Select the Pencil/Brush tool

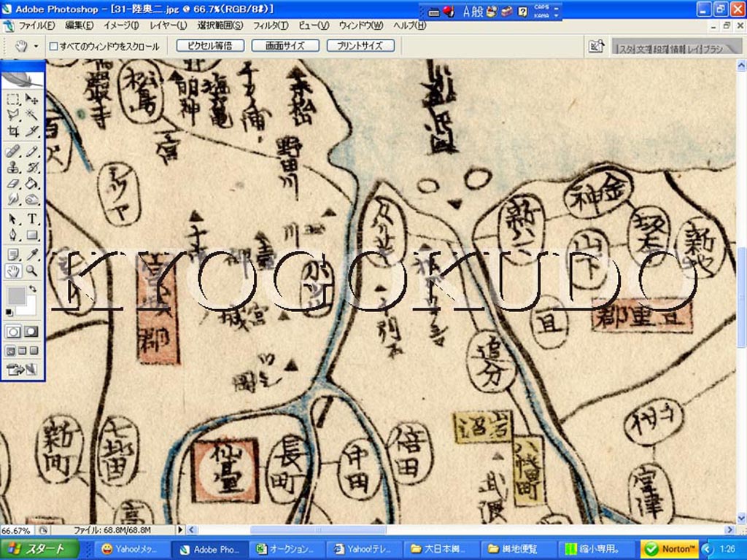click(x=31, y=152)
